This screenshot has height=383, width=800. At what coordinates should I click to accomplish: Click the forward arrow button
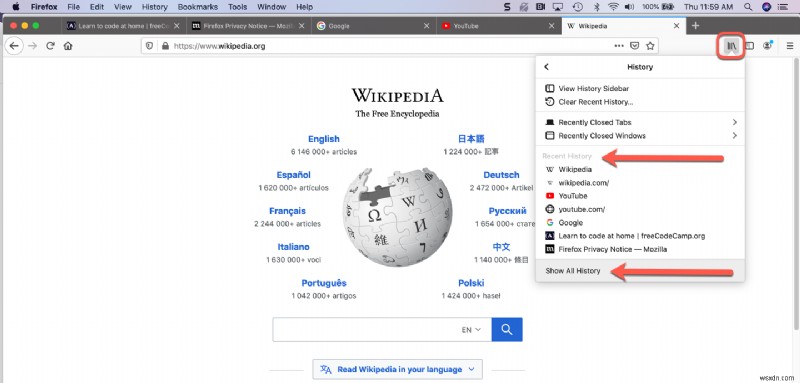coord(33,46)
